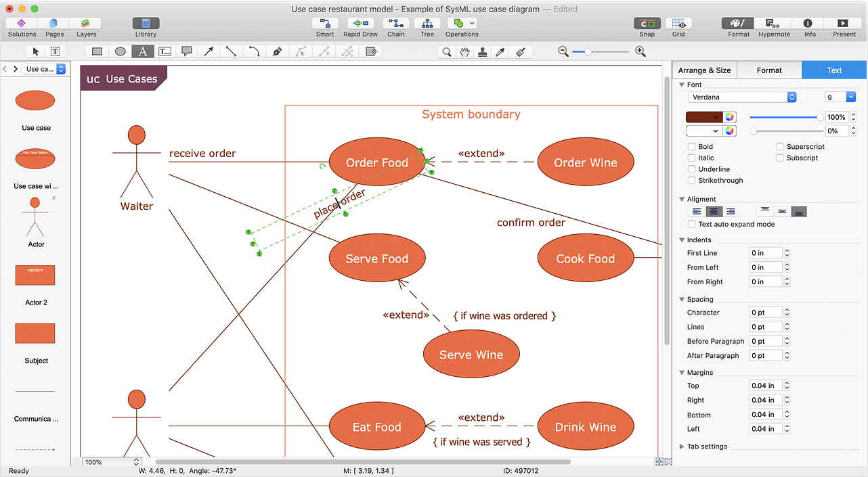The height and width of the screenshot is (477, 868).
Task: Collapse the Spacing section disclosure triangle
Action: coord(682,298)
